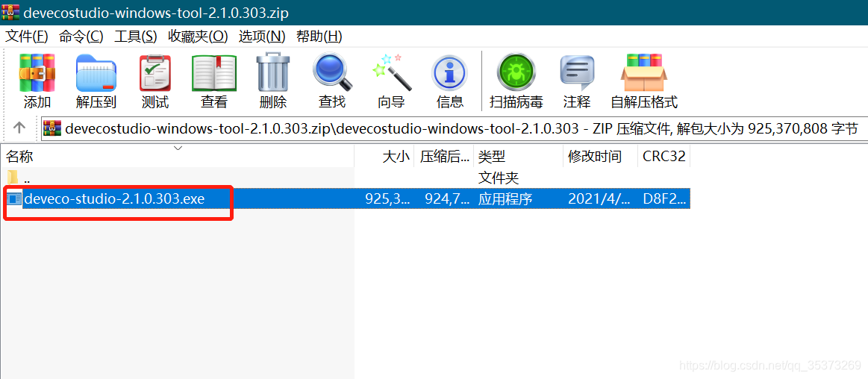Select the parent folder '..' icon
Image resolution: width=868 pixels, height=379 pixels.
click(x=13, y=178)
